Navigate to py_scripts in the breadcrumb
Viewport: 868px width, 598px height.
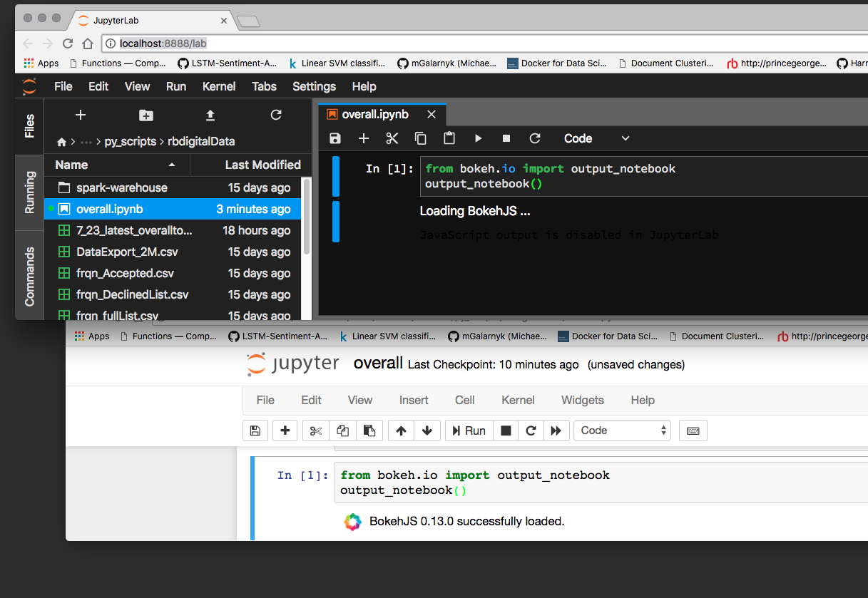(130, 142)
